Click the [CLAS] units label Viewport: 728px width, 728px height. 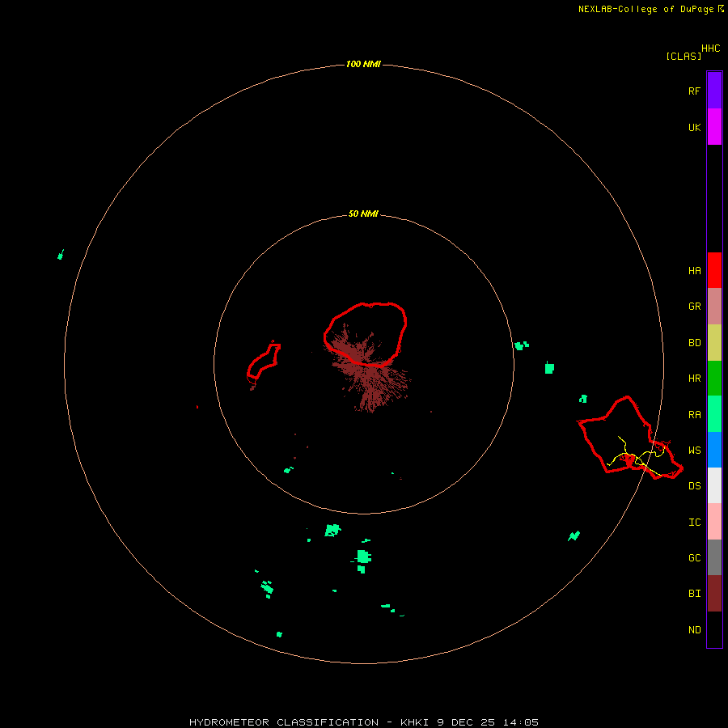tap(684, 56)
